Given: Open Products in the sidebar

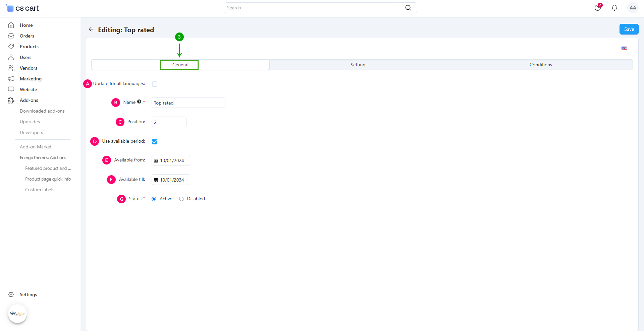Looking at the screenshot, I should pyautogui.click(x=29, y=47).
